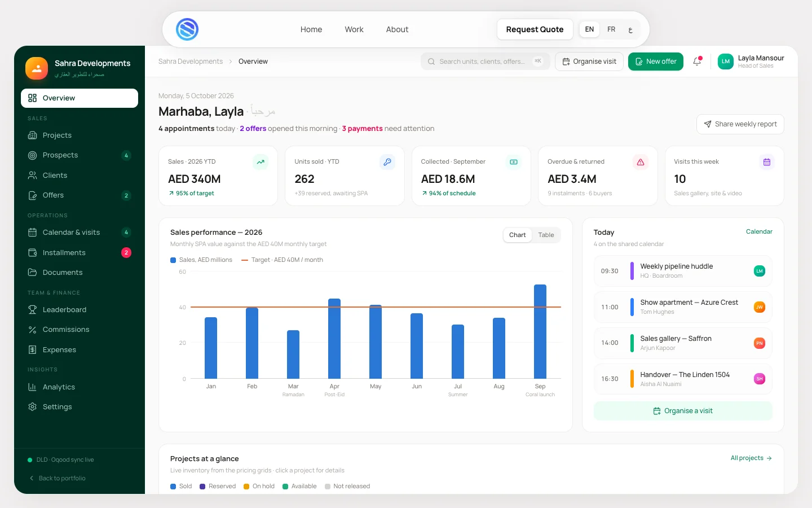Viewport: 812px width, 508px height.
Task: Click the LM avatar of Layla Mansour
Action: (x=726, y=62)
